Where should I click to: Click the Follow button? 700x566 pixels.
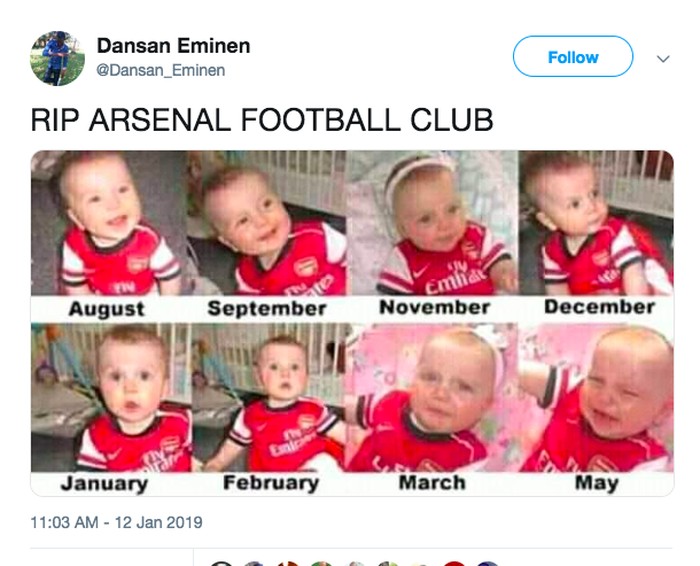pos(572,57)
